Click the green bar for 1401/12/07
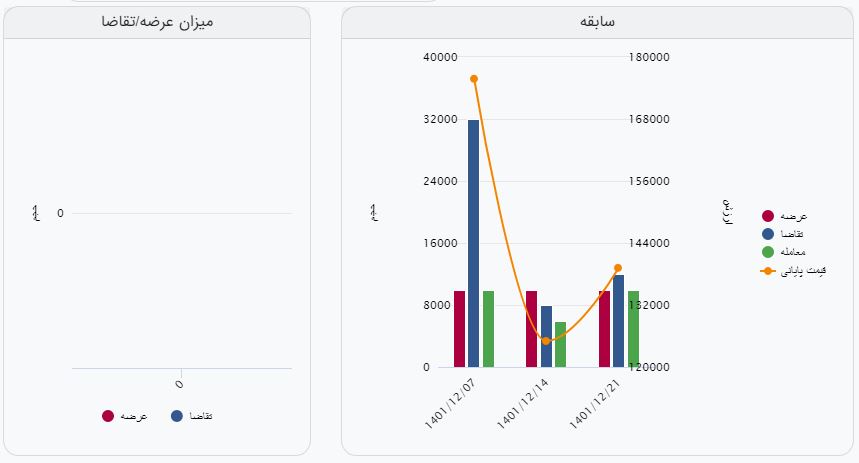 pos(488,329)
